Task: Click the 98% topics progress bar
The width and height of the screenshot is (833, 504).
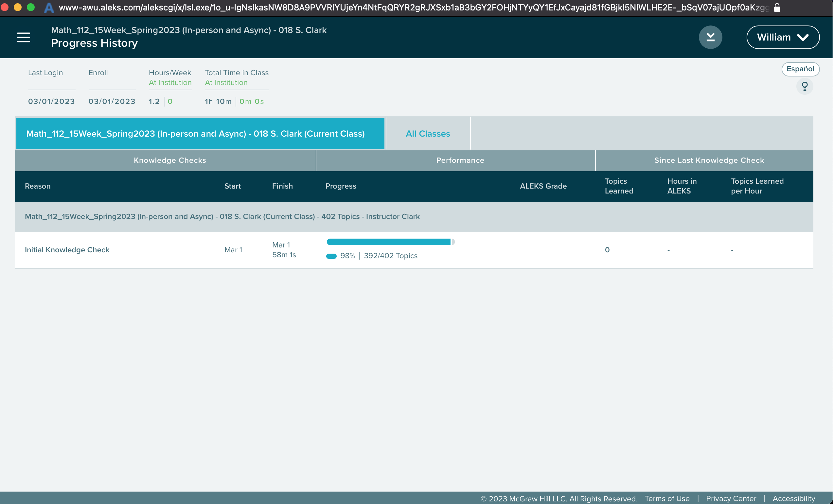Action: pos(389,242)
